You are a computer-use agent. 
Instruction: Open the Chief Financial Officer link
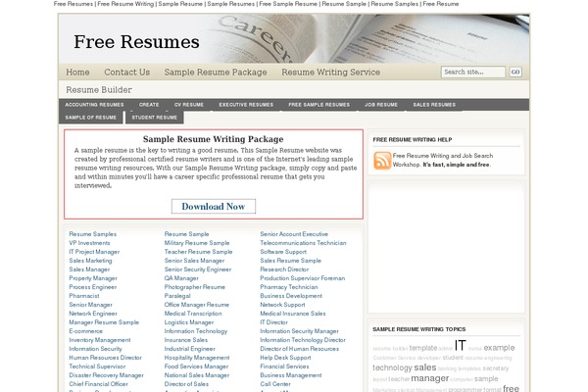[x=98, y=384]
